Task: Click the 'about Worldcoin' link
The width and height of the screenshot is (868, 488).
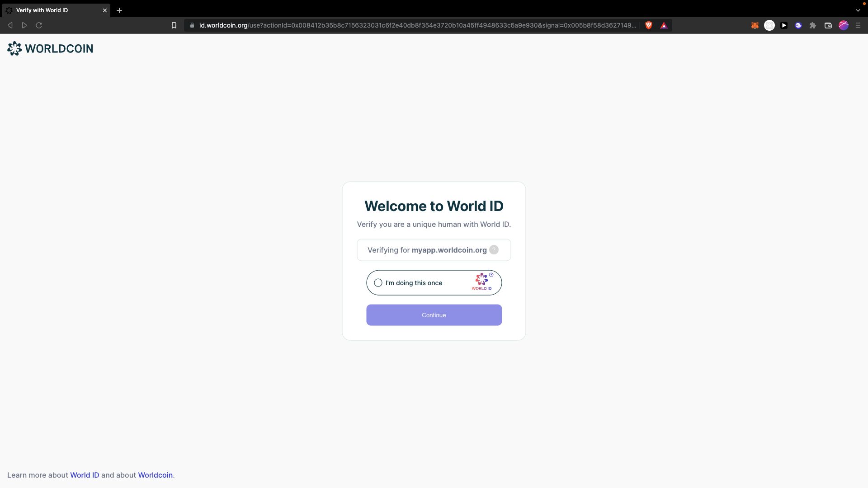Action: (155, 475)
